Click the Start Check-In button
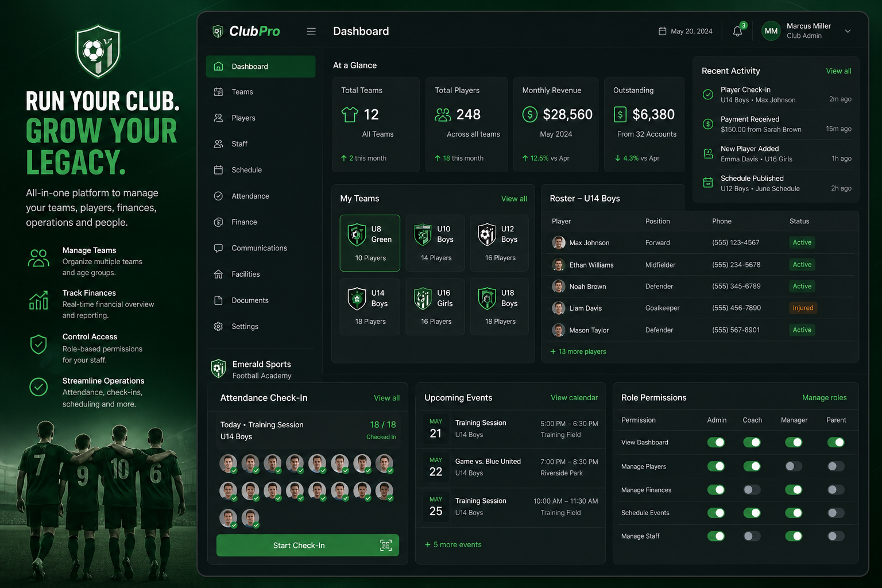 pos(308,546)
